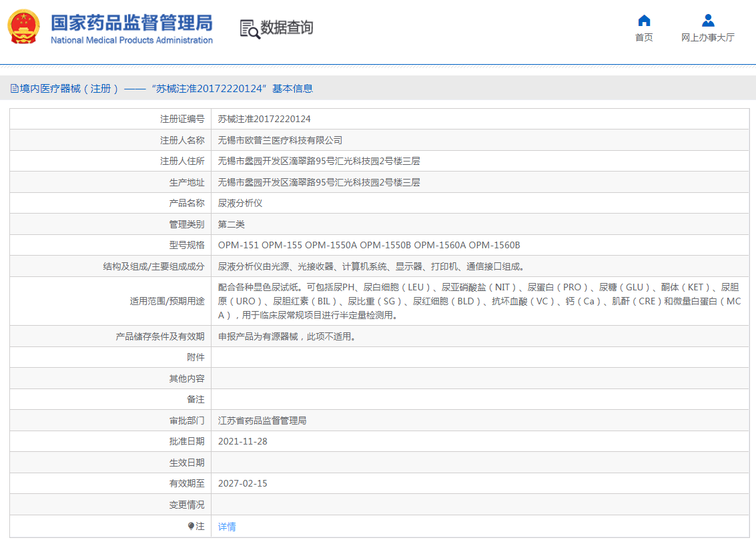Screen dimensions: 756x546
Task: Click the NMPA national emblem logo
Action: tap(25, 27)
